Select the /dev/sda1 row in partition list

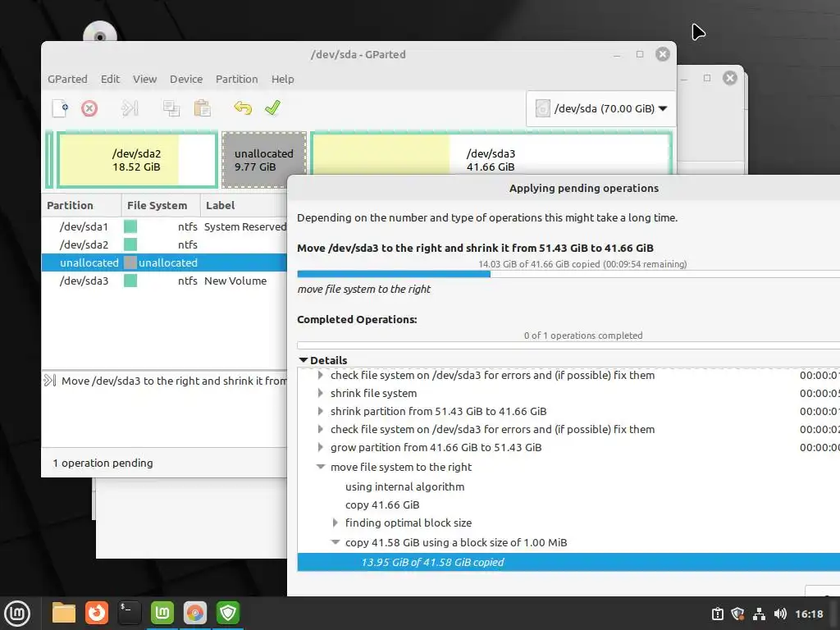pos(164,226)
